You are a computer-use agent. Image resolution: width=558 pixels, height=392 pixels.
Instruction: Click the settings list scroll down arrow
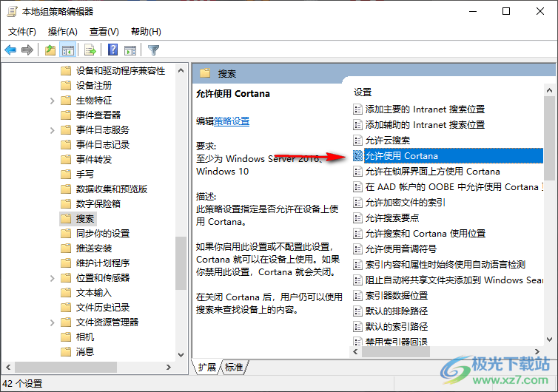(549, 339)
